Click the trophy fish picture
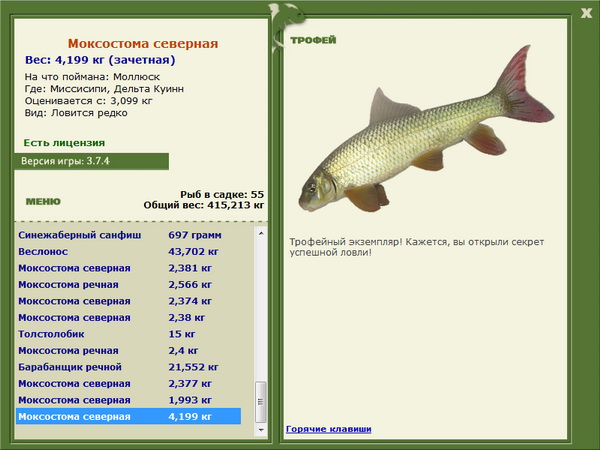Viewport: 600px width, 450px height. (426, 129)
